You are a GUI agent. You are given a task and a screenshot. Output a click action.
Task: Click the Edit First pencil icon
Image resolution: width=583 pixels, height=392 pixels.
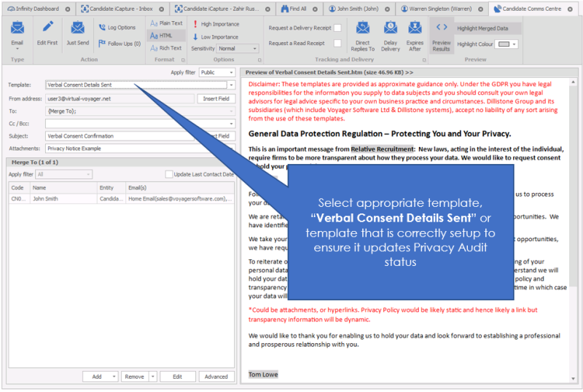pyautogui.click(x=48, y=28)
